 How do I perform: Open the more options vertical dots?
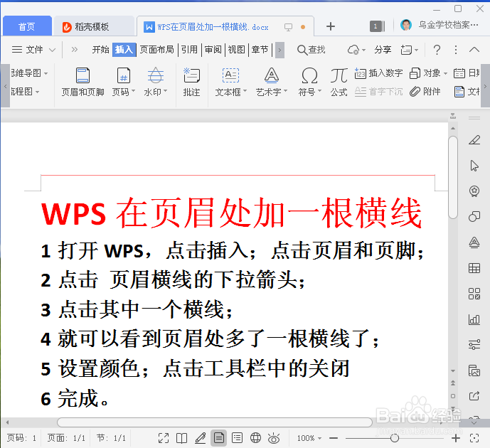(456, 50)
